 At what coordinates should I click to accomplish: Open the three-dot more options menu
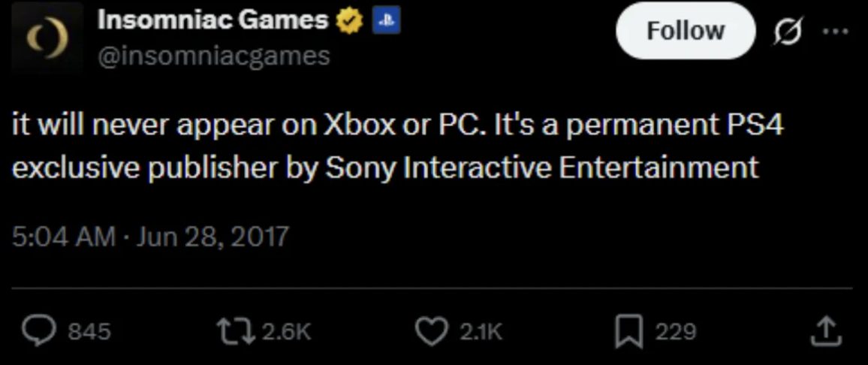(x=835, y=32)
